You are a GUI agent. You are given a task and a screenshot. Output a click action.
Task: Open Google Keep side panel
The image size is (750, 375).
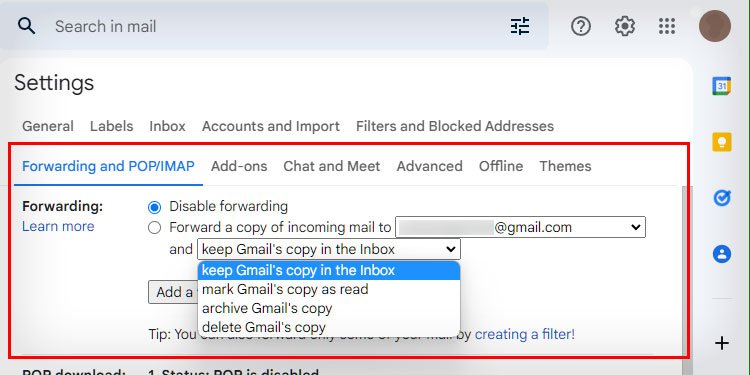(721, 142)
